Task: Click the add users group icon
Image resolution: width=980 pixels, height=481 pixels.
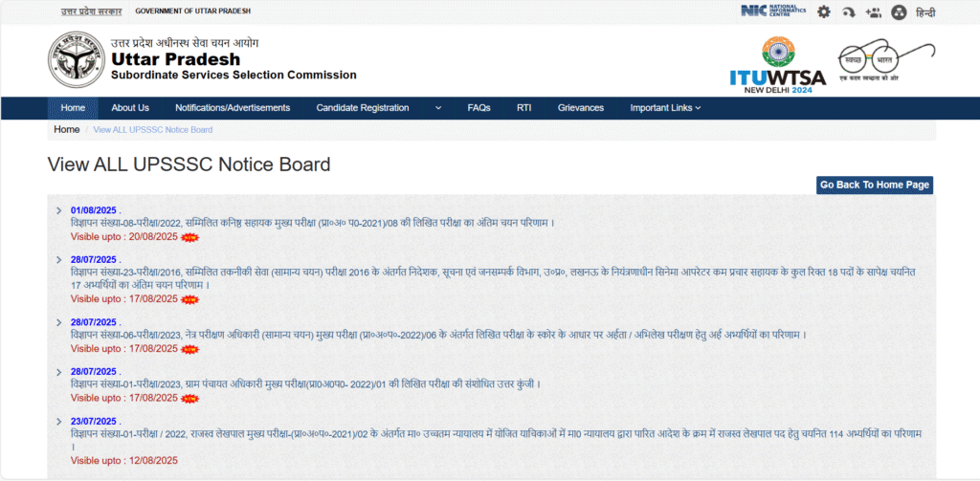Action: point(872,11)
